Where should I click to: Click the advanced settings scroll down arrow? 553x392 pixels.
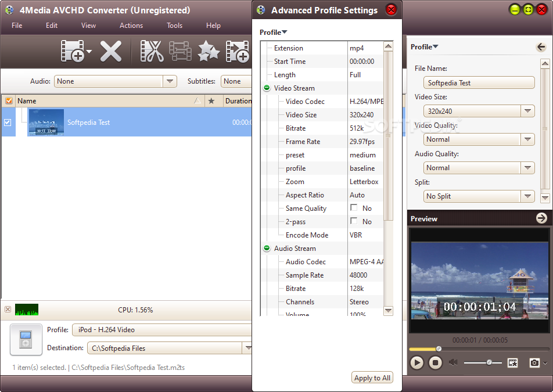pos(388,311)
